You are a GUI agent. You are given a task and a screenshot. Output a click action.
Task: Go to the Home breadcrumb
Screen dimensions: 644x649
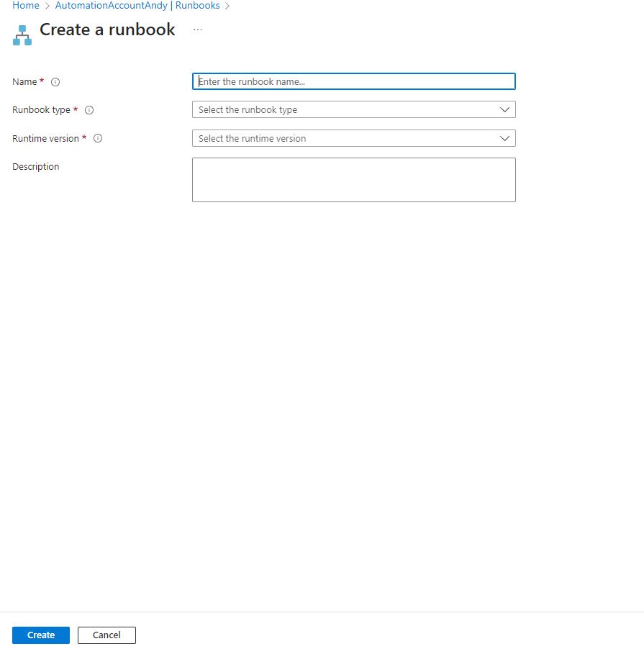[26, 6]
